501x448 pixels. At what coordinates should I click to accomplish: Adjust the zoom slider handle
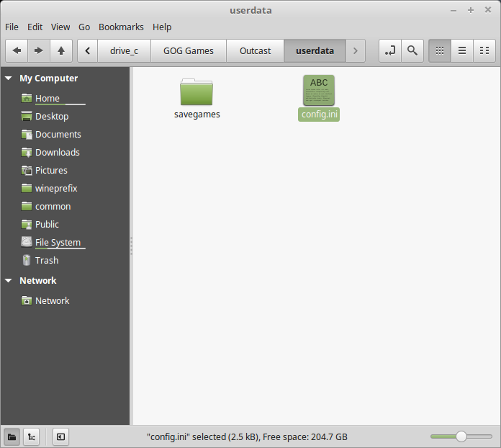coord(461,436)
